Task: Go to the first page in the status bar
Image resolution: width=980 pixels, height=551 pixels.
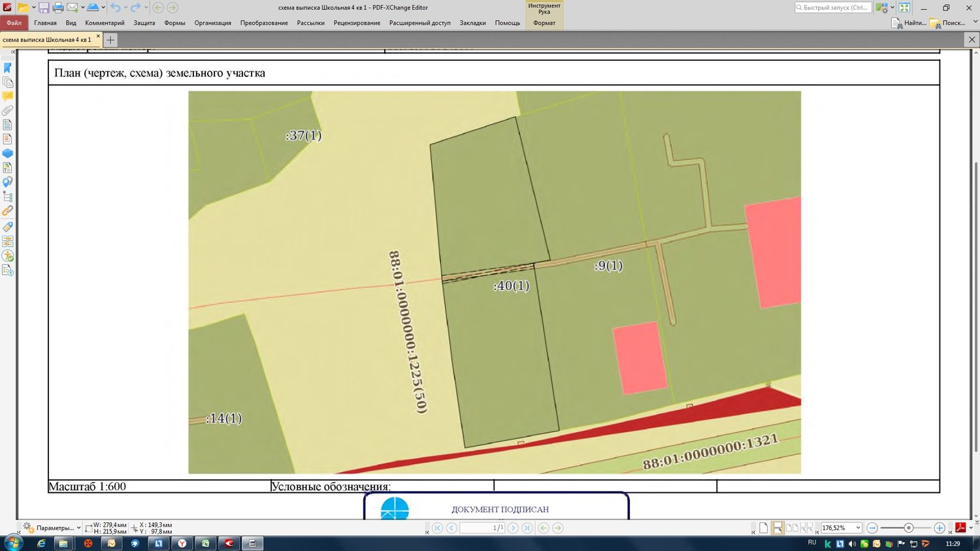Action: [x=438, y=527]
